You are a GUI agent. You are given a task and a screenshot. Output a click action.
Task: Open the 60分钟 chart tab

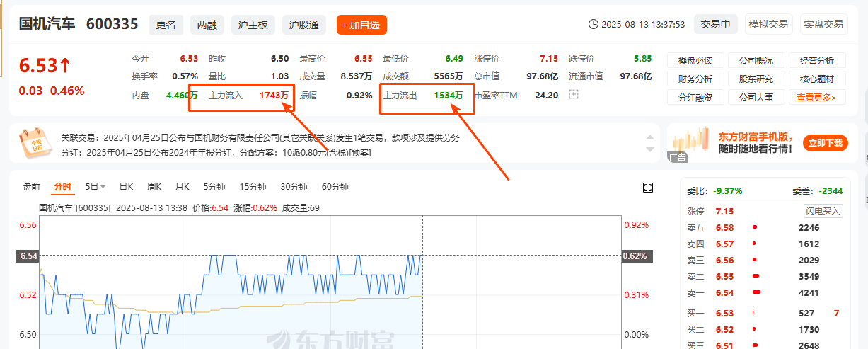[x=335, y=187]
